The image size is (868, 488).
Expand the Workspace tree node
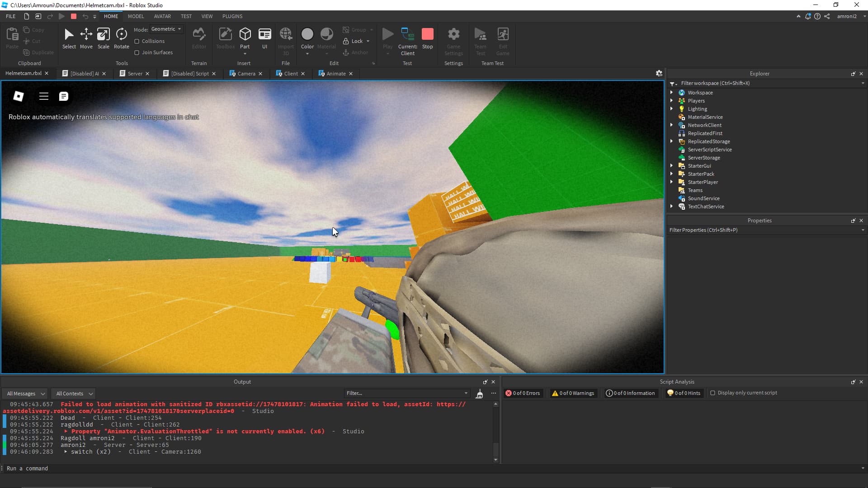(671, 92)
